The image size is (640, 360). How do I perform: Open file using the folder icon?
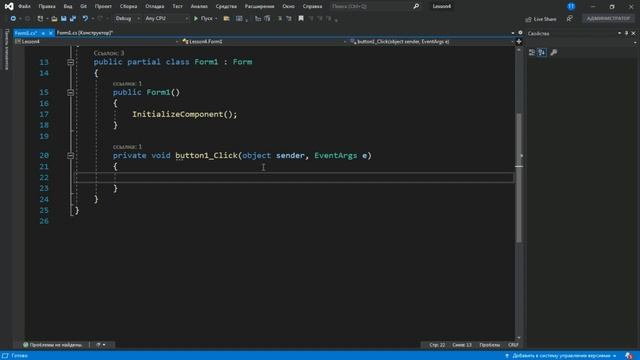pyautogui.click(x=54, y=18)
